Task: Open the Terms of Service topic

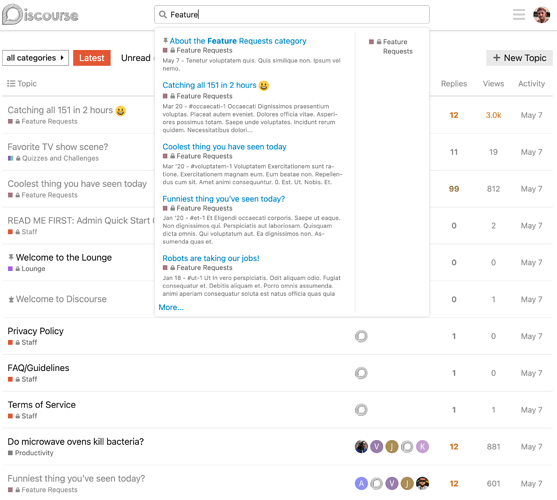Action: tap(42, 404)
